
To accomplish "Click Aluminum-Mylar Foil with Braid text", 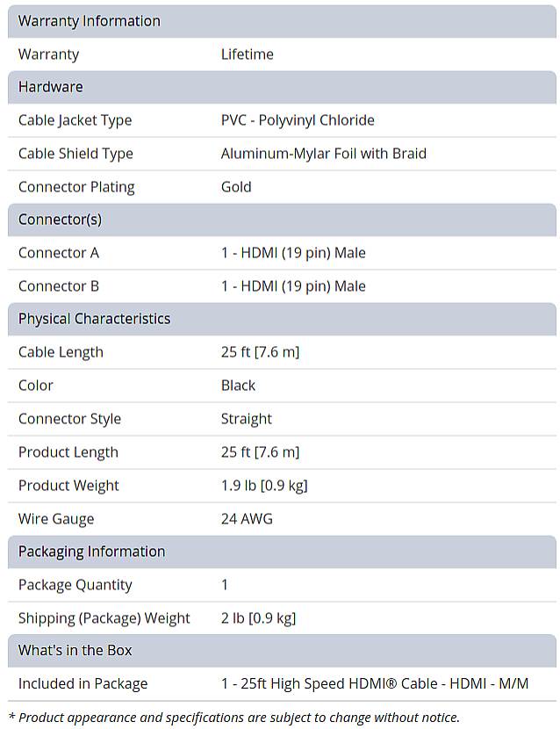I will 323,154.
